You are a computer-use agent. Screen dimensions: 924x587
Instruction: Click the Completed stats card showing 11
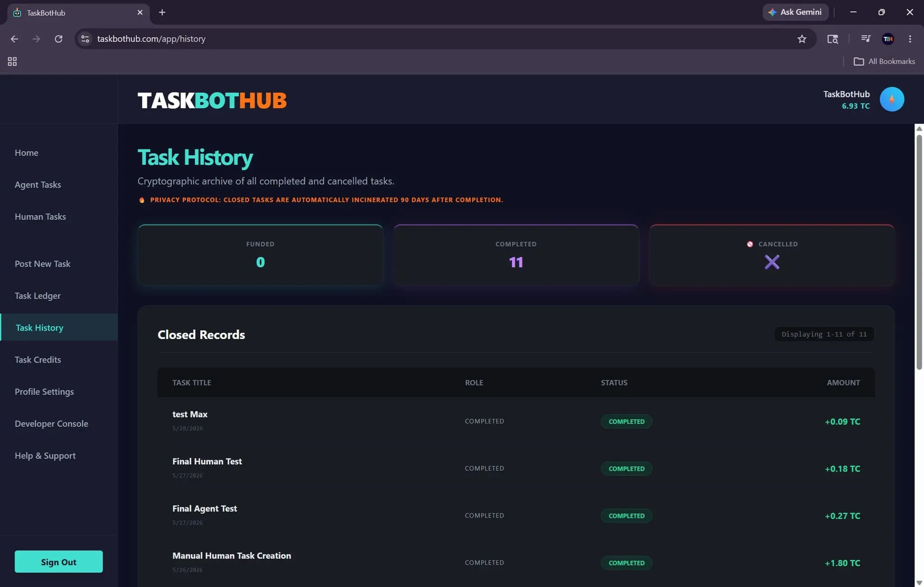516,255
